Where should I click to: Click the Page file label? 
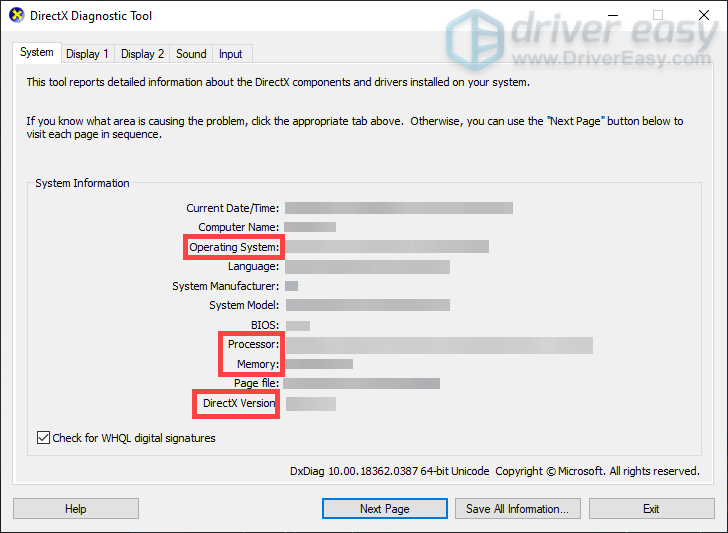(x=257, y=383)
